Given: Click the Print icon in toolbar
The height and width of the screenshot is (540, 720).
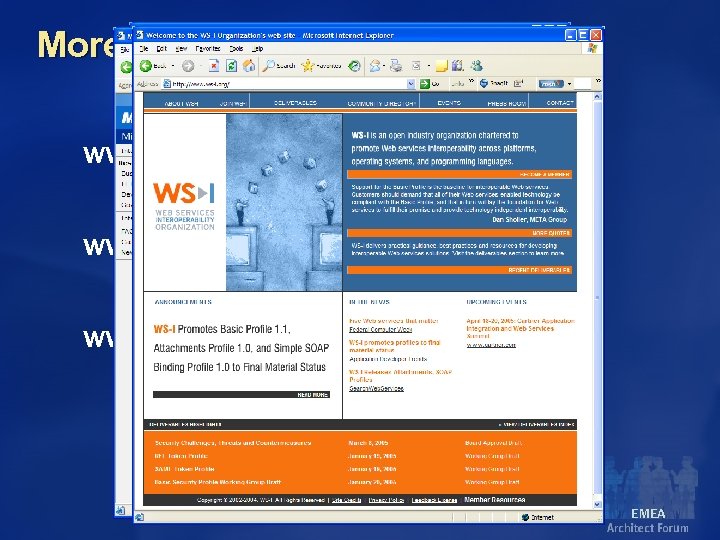Looking at the screenshot, I should pos(396,66).
